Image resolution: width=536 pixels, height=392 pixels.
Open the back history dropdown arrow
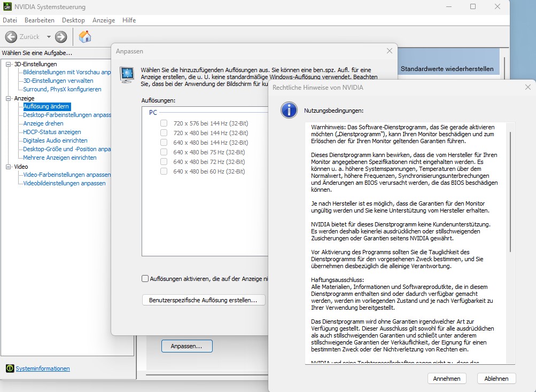(x=49, y=37)
